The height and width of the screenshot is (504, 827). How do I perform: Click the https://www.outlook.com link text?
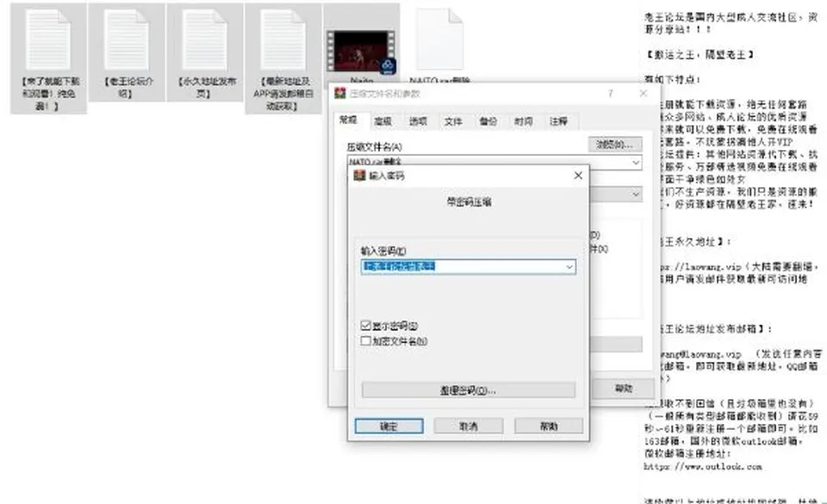coord(703,466)
